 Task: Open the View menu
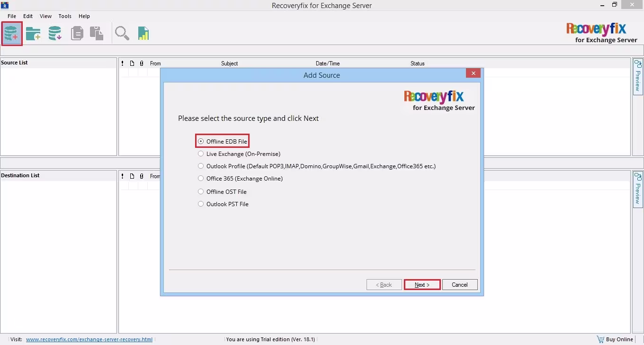pos(46,16)
